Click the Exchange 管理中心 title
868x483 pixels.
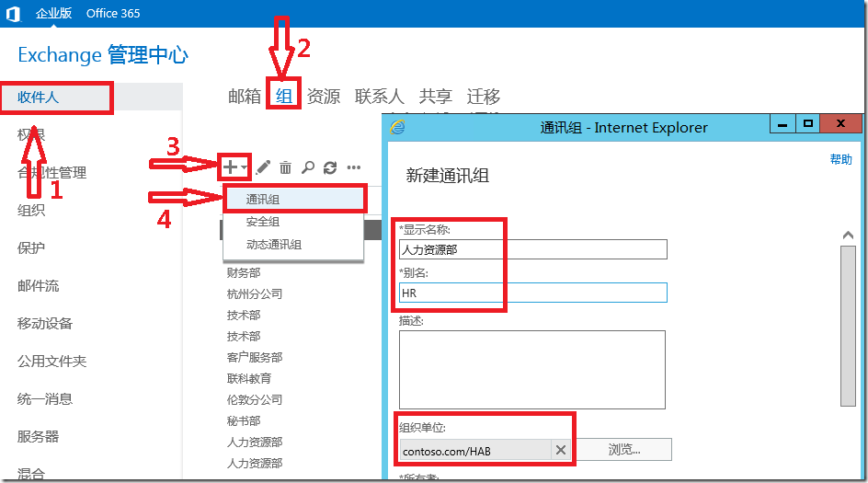(x=103, y=55)
